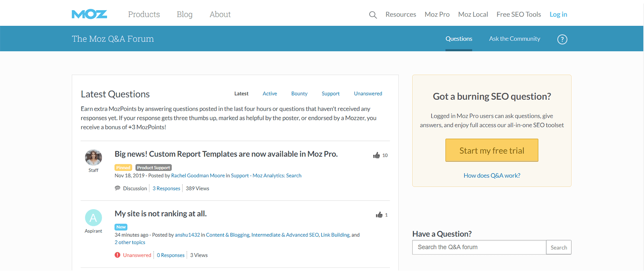The width and height of the screenshot is (644, 274).
Task: Thumbs up the Custom Report Templates post
Action: pyautogui.click(x=376, y=155)
